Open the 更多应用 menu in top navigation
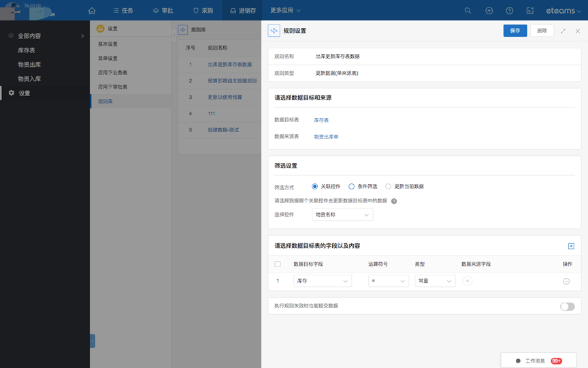This screenshot has height=368, width=588. tap(285, 11)
